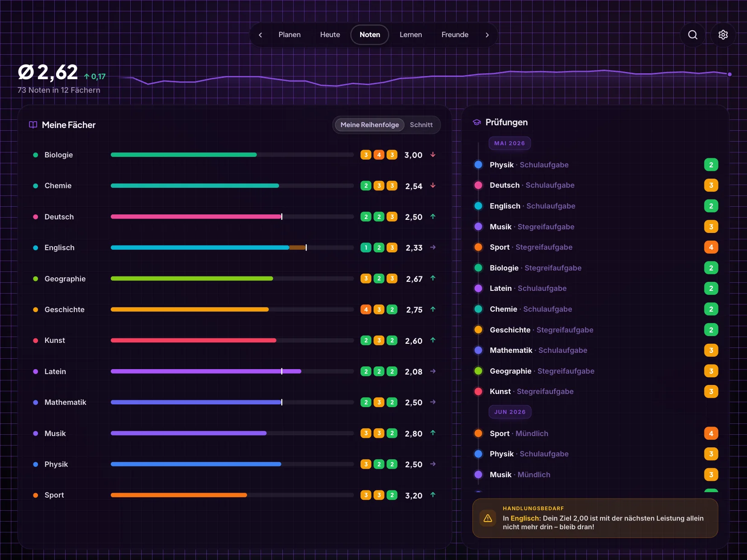Image resolution: width=747 pixels, height=560 pixels.
Task: Click the down trend arrow for Biologie
Action: coord(433,155)
